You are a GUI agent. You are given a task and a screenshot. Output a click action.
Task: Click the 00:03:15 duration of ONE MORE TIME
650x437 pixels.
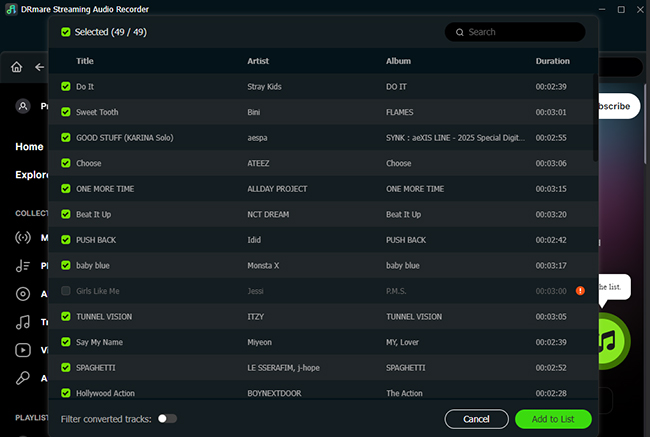(551, 189)
